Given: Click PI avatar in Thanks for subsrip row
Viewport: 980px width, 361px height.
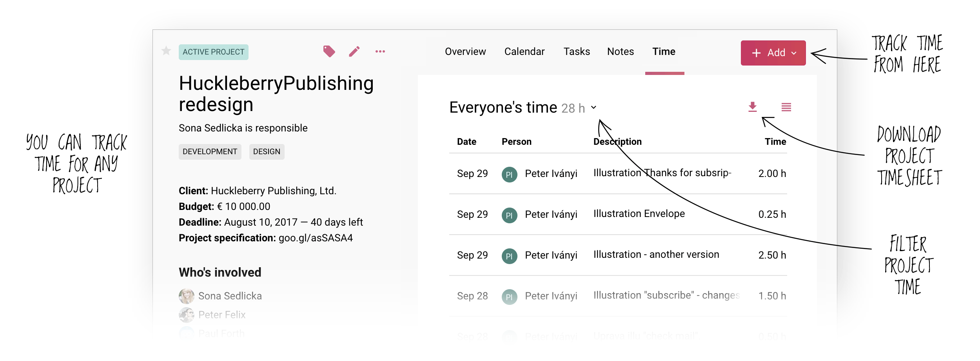Looking at the screenshot, I should click(509, 174).
